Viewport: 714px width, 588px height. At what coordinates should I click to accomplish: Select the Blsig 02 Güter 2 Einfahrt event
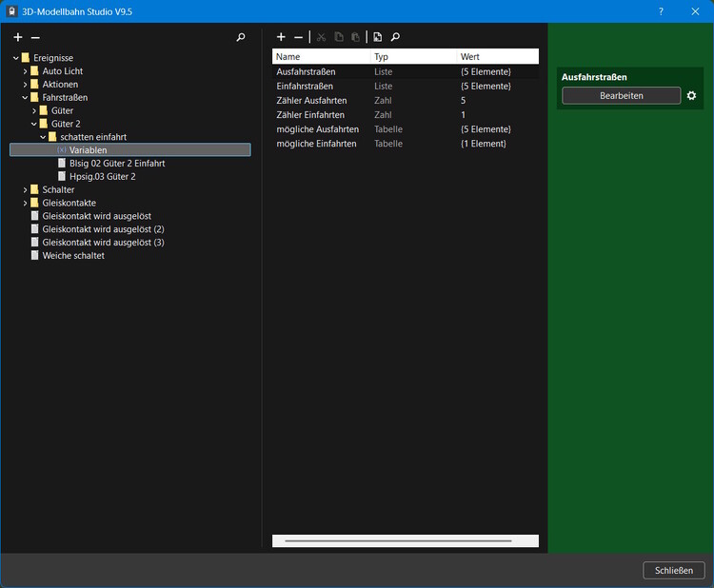[116, 164]
